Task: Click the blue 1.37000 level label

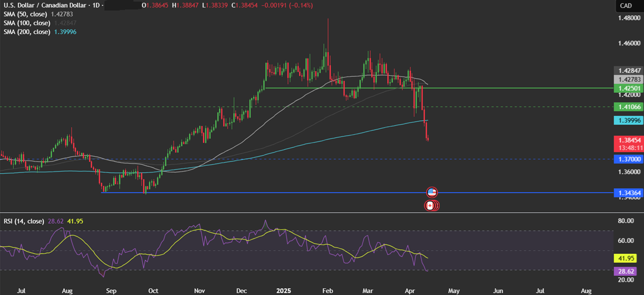Action: pyautogui.click(x=629, y=159)
